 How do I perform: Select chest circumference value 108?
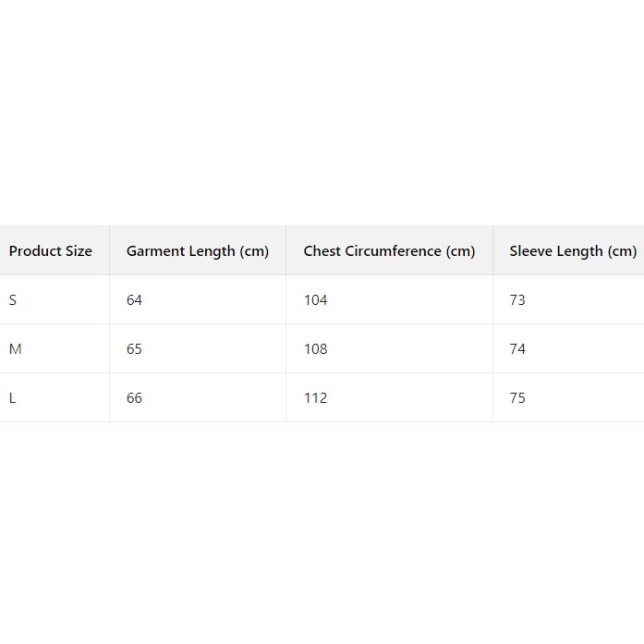316,349
